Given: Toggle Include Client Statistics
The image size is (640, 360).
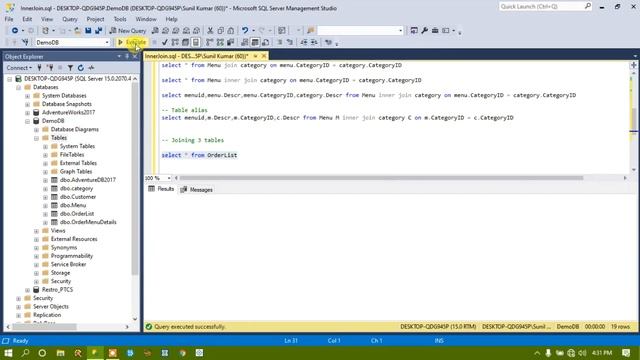Looking at the screenshot, I should pyautogui.click(x=230, y=42).
